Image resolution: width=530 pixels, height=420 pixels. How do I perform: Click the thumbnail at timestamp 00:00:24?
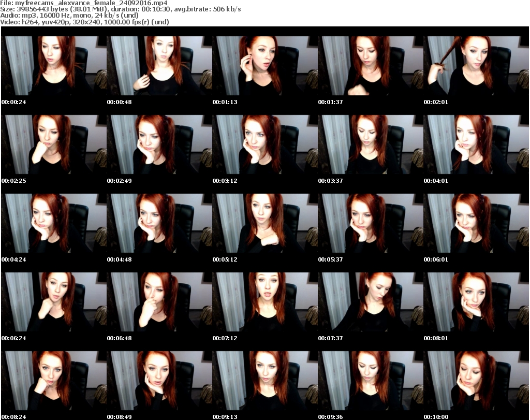[53, 66]
